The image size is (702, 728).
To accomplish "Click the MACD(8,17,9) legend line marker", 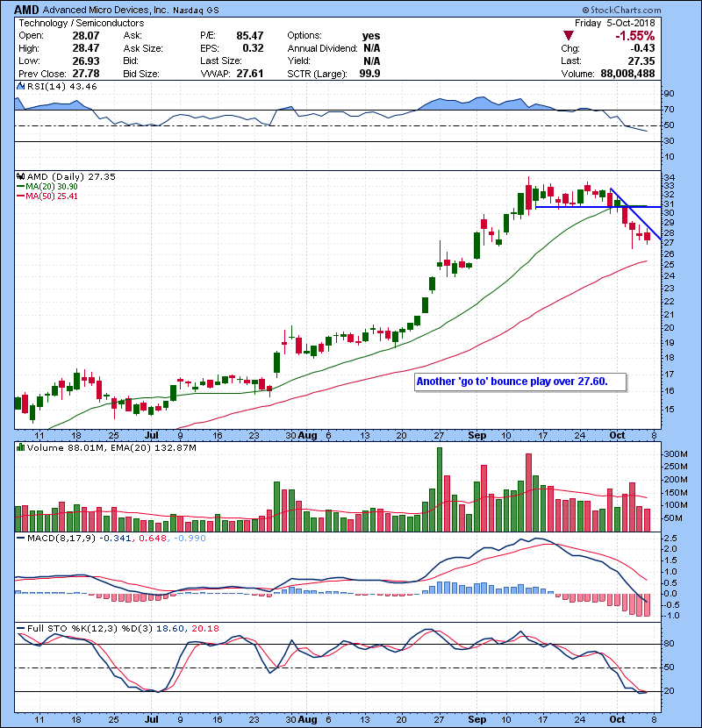I will pos(20,539).
